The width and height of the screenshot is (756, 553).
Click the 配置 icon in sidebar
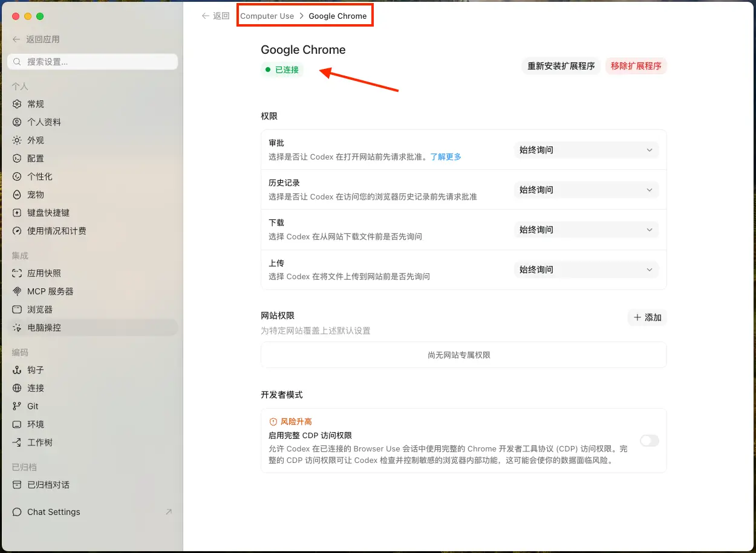(17, 158)
